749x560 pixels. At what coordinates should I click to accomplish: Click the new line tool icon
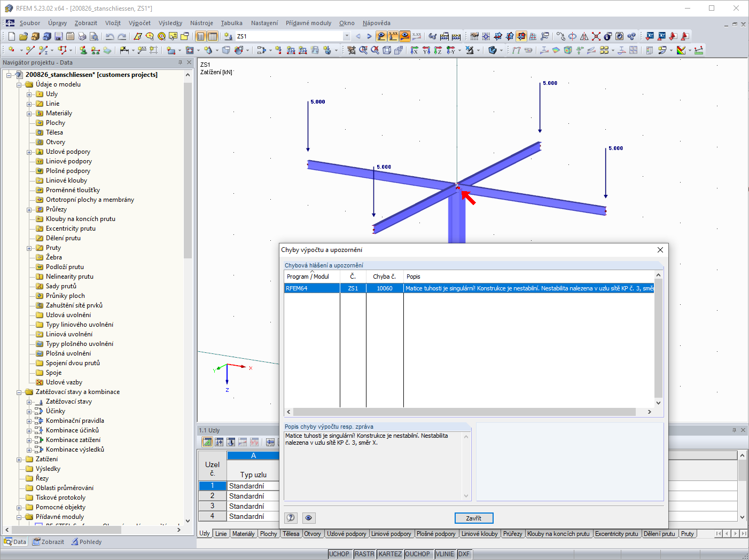30,50
